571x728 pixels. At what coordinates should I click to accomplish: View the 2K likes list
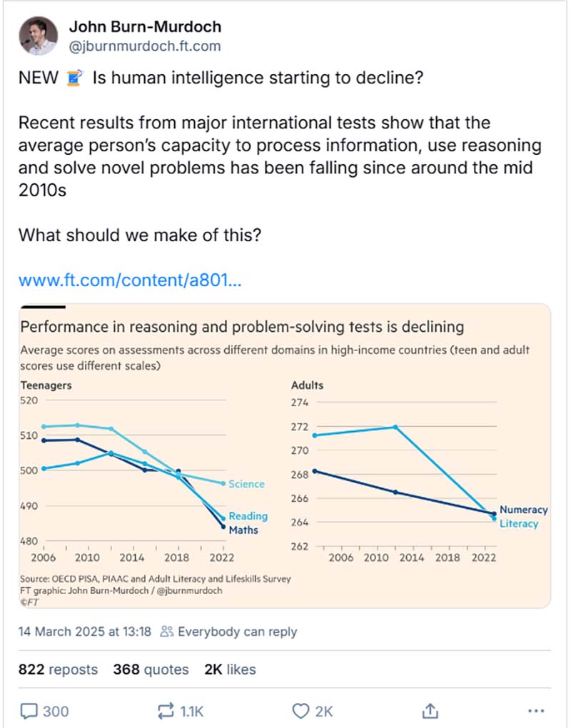tap(230, 669)
